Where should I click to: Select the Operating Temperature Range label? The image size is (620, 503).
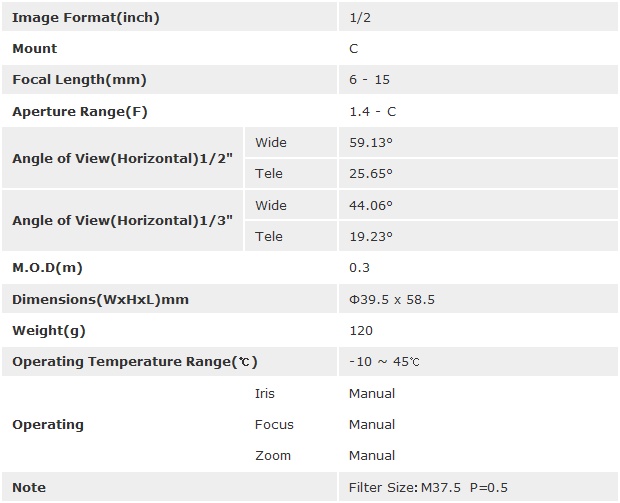(134, 362)
